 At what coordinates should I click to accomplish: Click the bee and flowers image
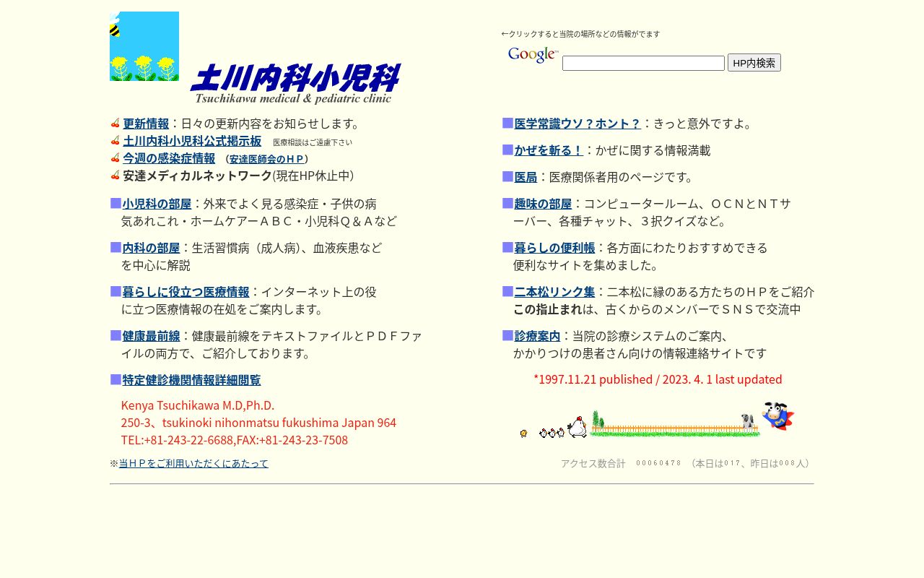point(144,46)
